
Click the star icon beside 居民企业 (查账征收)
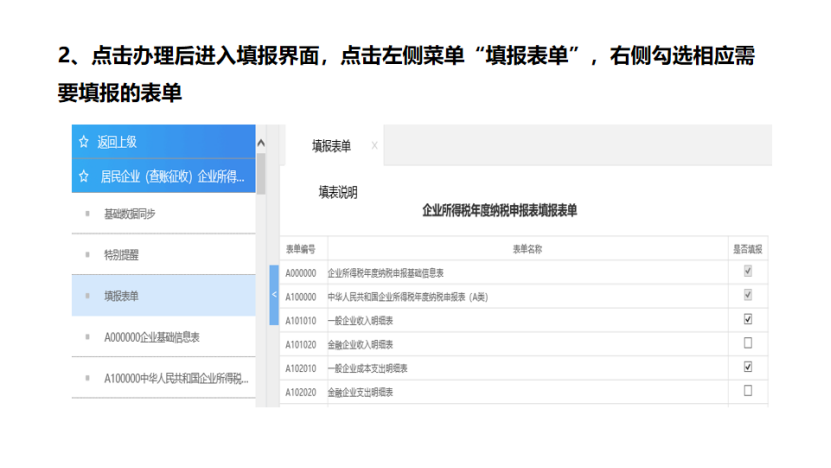[x=84, y=176]
